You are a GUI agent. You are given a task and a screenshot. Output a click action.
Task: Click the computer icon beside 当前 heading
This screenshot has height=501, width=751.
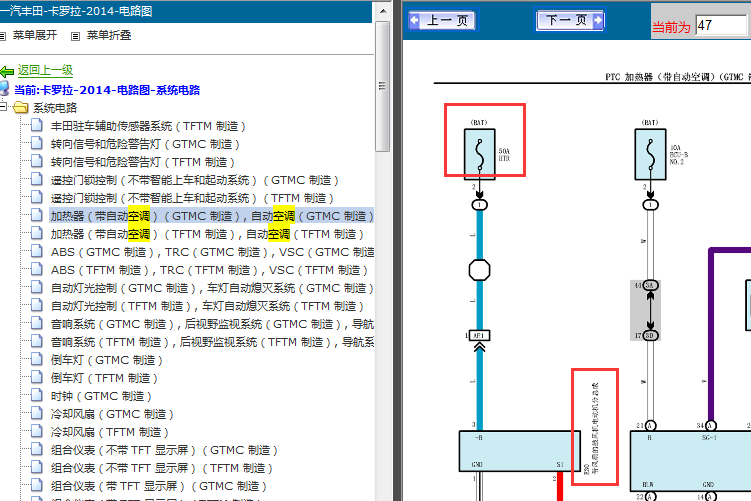point(5,89)
